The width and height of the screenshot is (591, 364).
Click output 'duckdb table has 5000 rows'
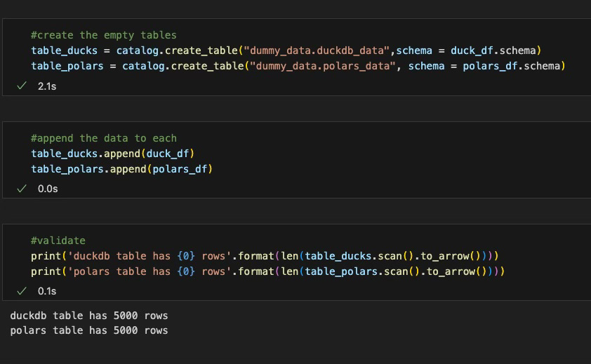point(89,316)
